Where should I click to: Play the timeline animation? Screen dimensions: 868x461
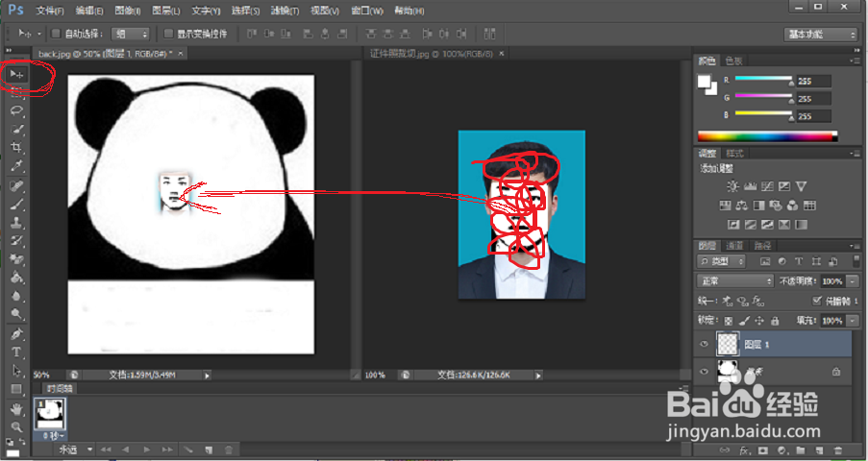146,449
